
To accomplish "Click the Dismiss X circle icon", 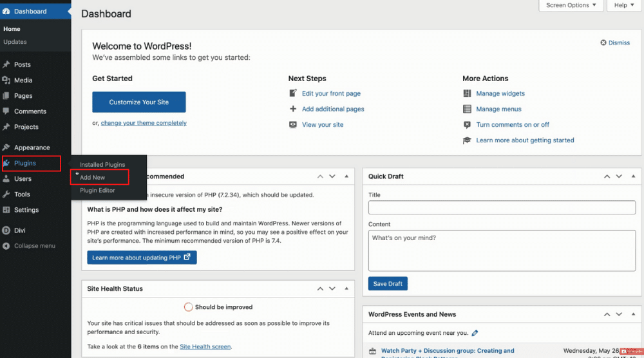I will (603, 42).
